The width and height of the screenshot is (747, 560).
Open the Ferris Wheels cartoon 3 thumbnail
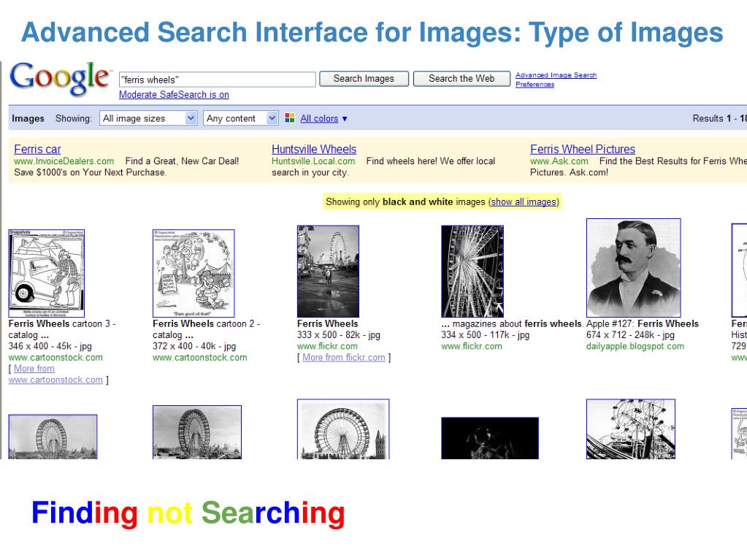pos(47,273)
